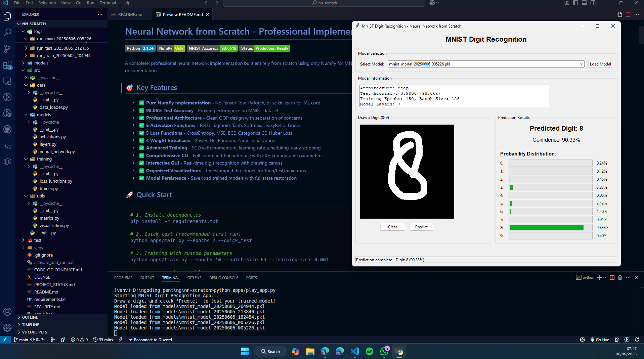The height and width of the screenshot is (359, 644).
Task: Switch to the PROBLEMS panel tab
Action: point(123,278)
